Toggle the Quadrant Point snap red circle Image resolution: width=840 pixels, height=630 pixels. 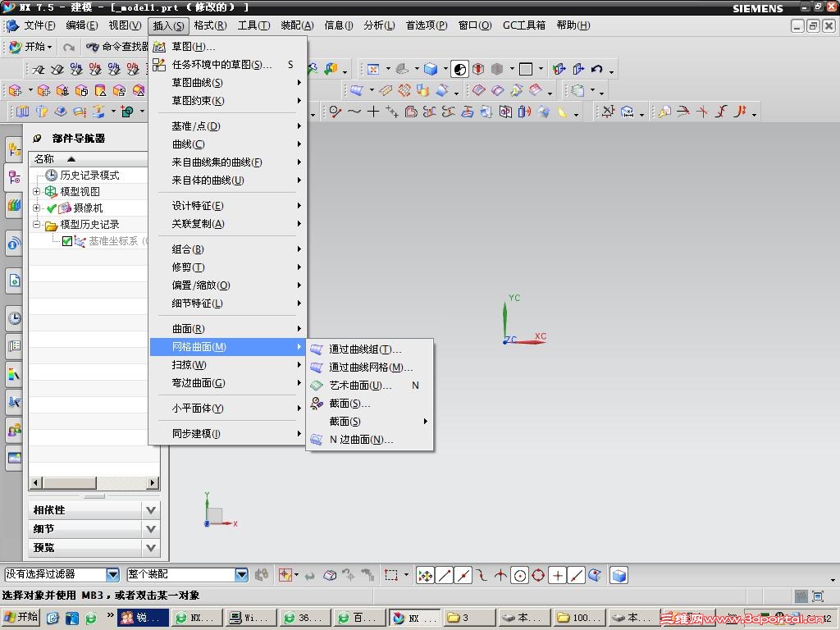pyautogui.click(x=538, y=575)
